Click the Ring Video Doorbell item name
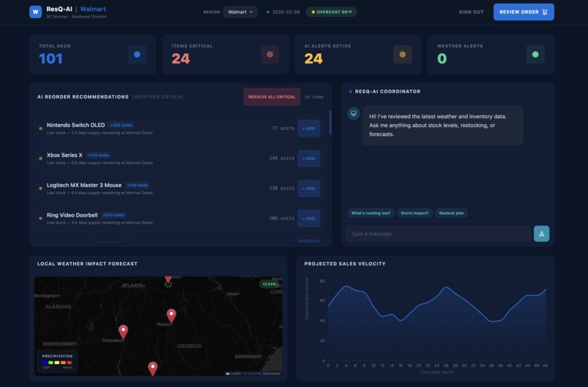The image size is (588, 387). pyautogui.click(x=72, y=215)
